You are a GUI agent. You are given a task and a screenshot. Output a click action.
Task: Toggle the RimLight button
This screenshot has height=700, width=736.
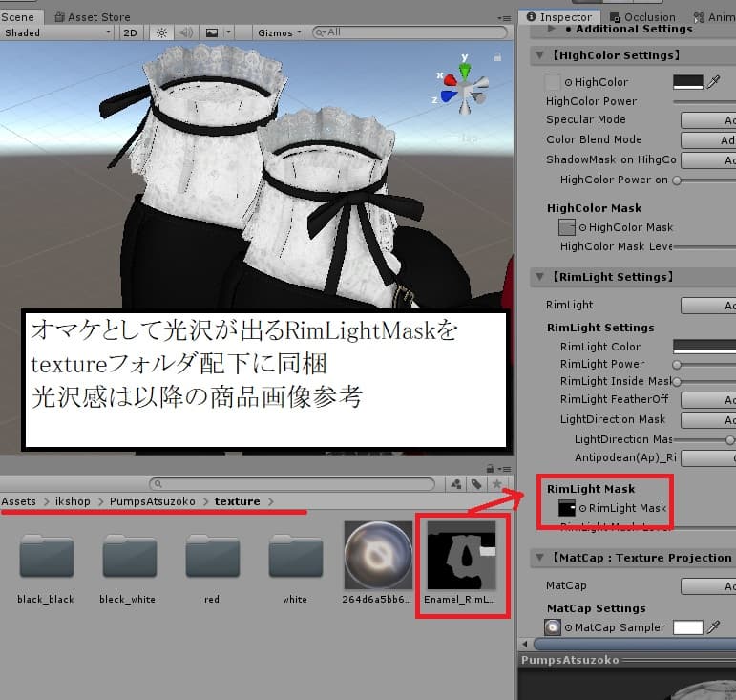pos(708,306)
